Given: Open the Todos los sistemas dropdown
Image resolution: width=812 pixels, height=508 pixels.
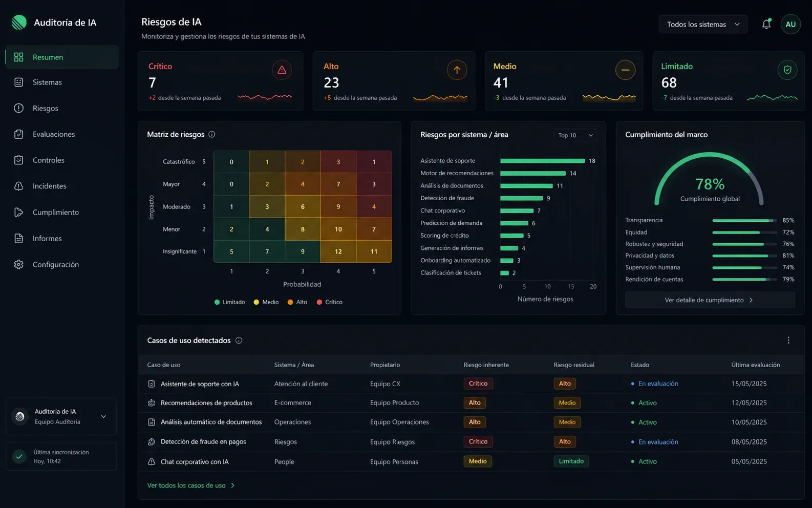Looking at the screenshot, I should (703, 24).
